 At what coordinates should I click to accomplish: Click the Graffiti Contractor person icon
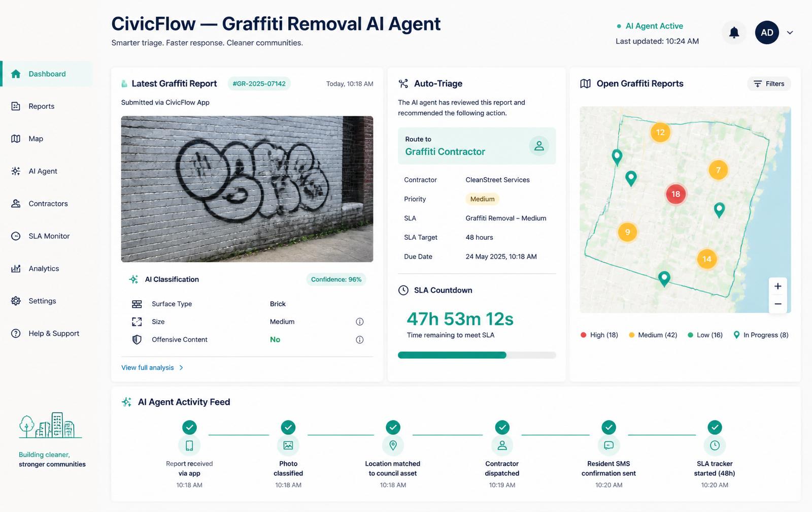tap(539, 146)
